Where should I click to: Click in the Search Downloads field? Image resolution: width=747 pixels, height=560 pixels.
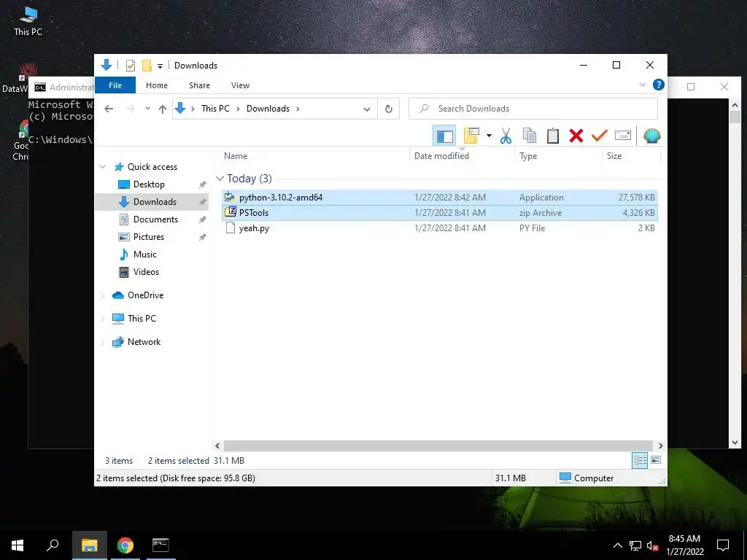(533, 109)
